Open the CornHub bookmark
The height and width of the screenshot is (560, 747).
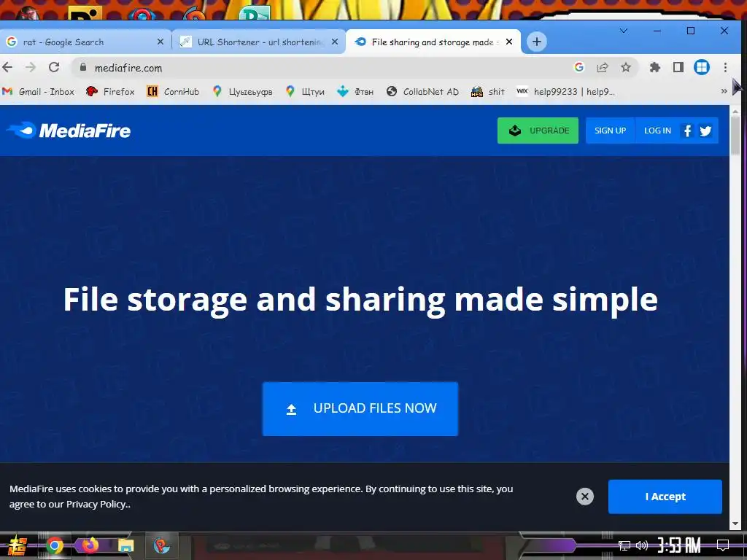(x=173, y=91)
